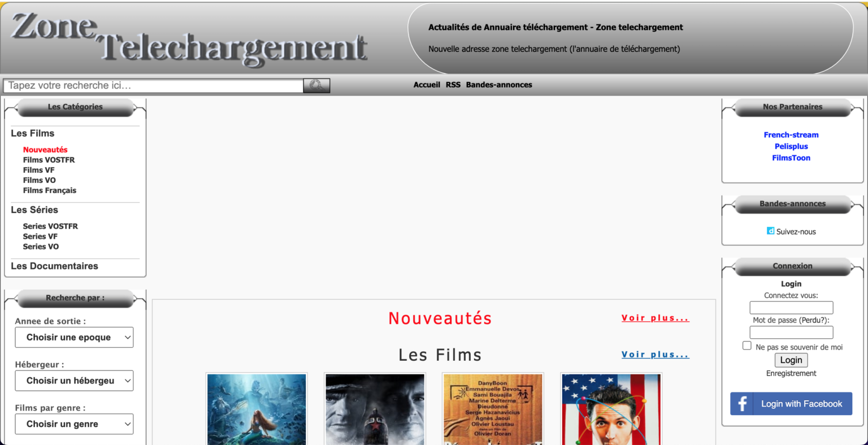Select Films VF category

pyautogui.click(x=39, y=170)
